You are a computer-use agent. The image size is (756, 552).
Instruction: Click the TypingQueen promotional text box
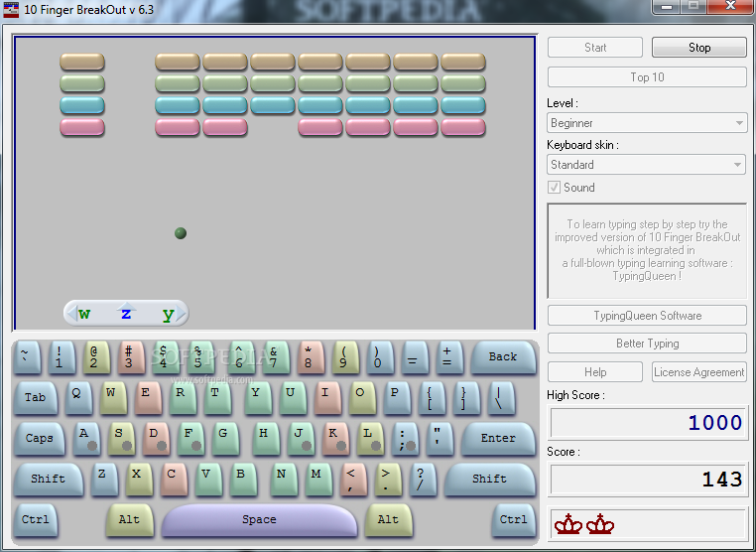(647, 250)
